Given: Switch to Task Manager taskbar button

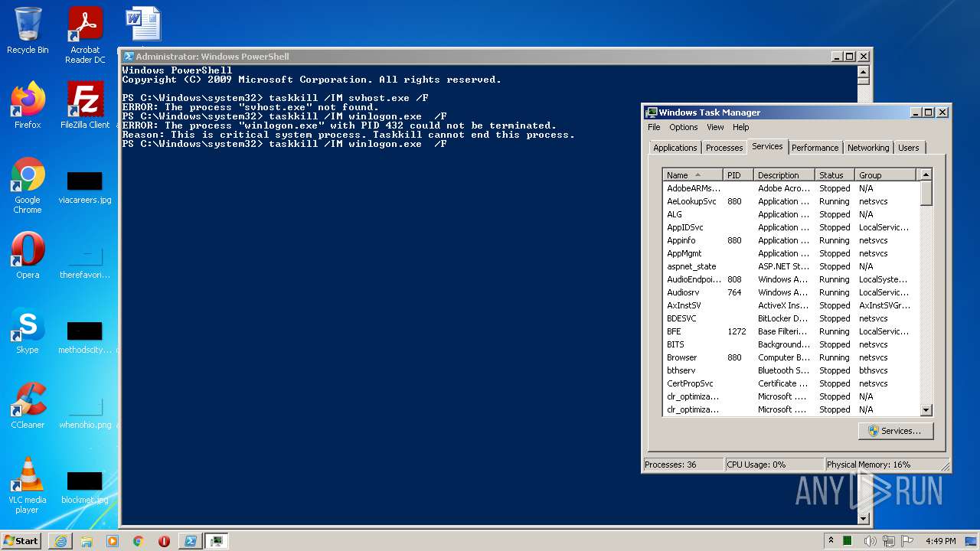Looking at the screenshot, I should tap(217, 541).
